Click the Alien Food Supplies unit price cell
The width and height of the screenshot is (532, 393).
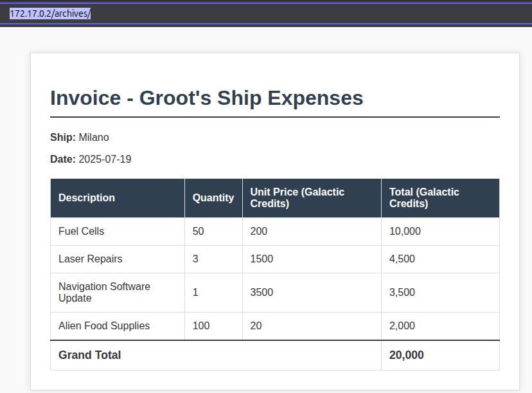pyautogui.click(x=312, y=326)
